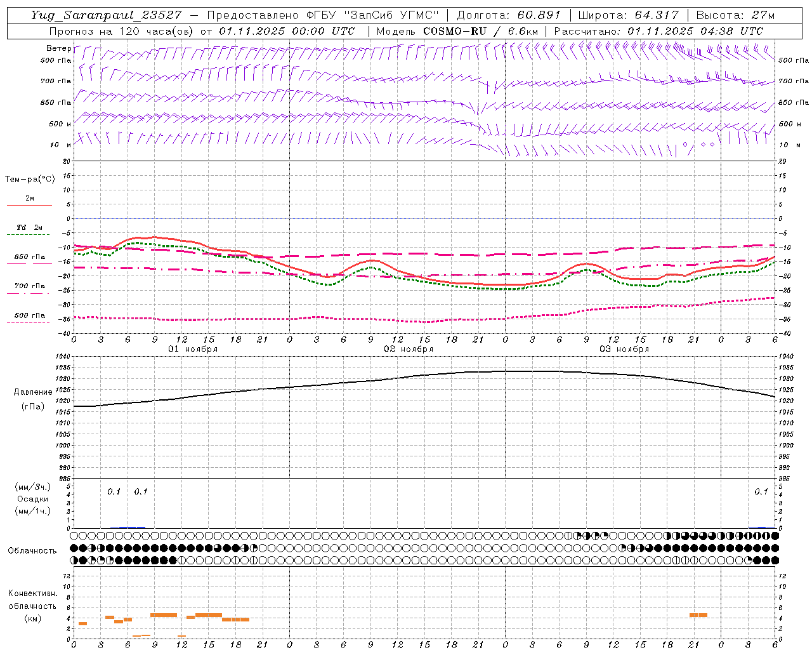Click the "(гПа)" unit label under Давление
Viewport: 812px width, 650px height.
click(x=33, y=406)
